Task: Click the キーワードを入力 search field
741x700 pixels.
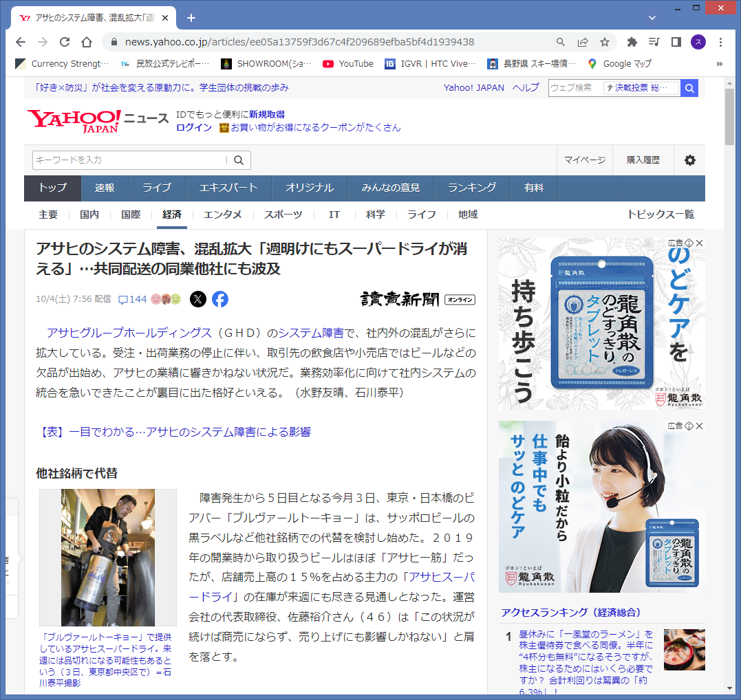Action: coord(129,160)
